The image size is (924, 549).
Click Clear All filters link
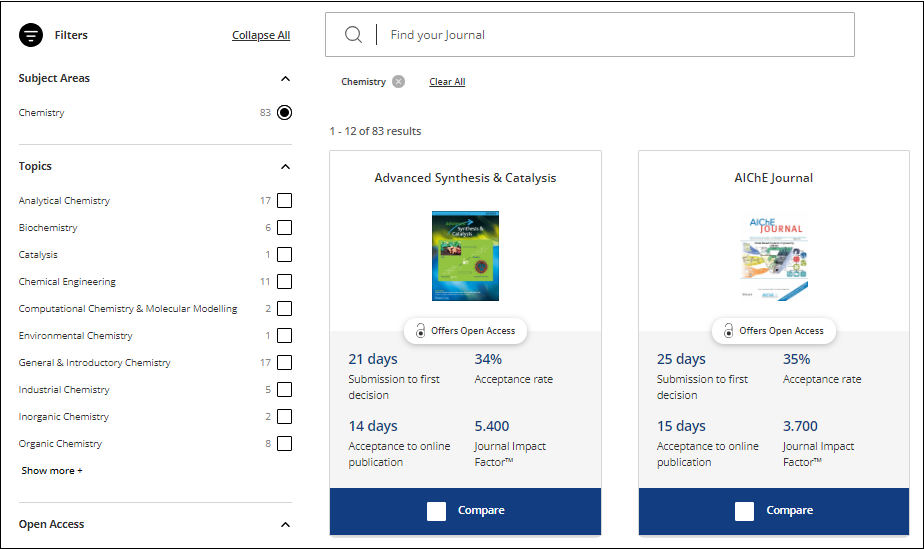pyautogui.click(x=447, y=82)
